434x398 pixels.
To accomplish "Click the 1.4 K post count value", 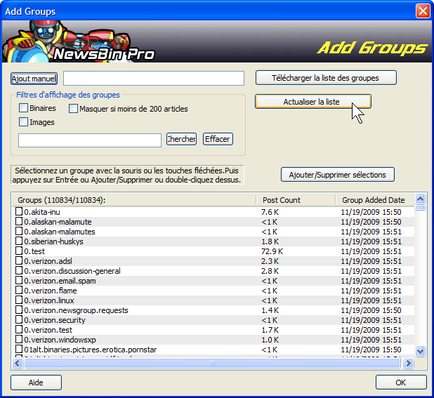I will pos(270,310).
